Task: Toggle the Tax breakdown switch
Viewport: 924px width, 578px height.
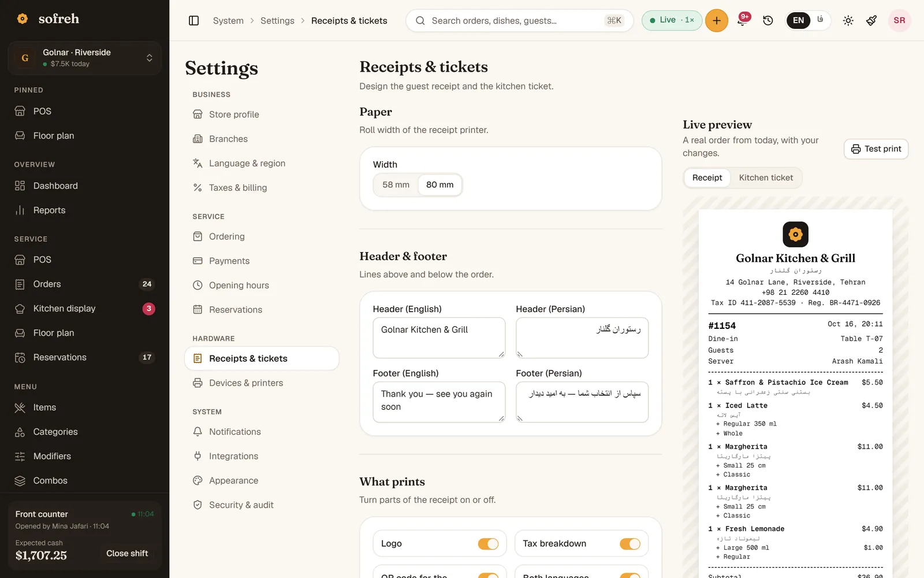Action: tap(630, 544)
